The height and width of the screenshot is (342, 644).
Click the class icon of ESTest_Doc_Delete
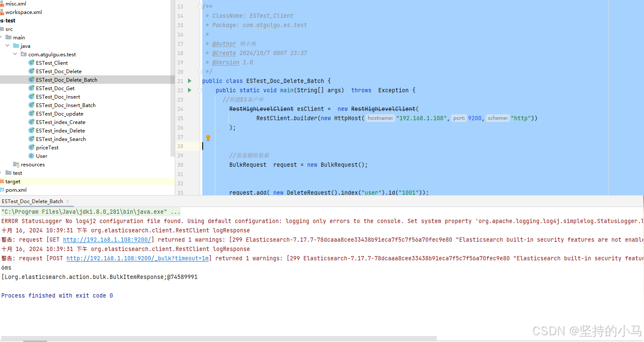tap(31, 71)
